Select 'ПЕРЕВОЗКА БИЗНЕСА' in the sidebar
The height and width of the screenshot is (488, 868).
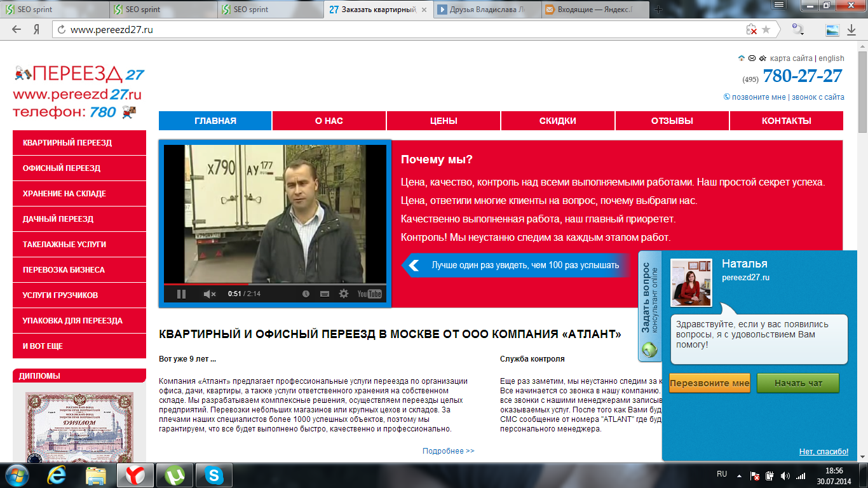pyautogui.click(x=79, y=270)
